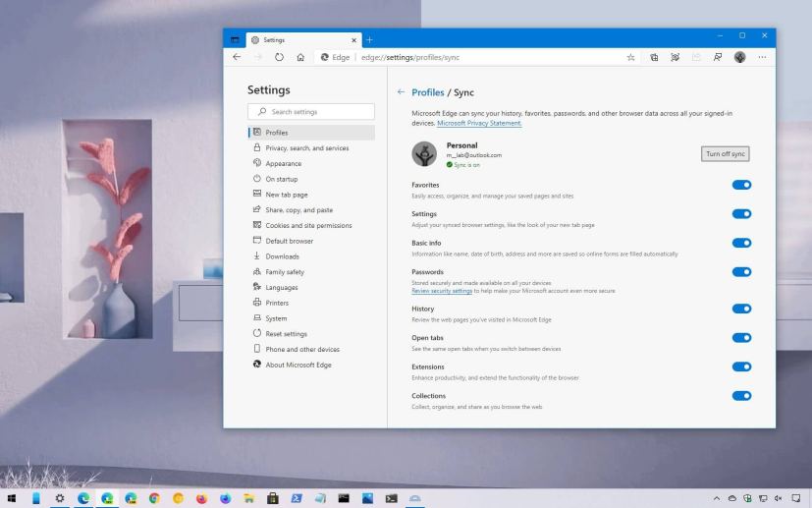812x508 pixels.
Task: Click the web capture toolbar icon
Action: coord(675,58)
